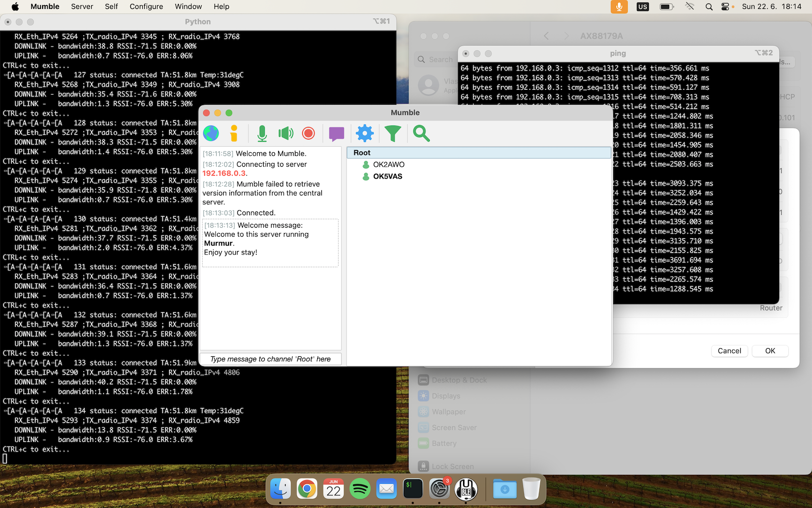Open Displays in System Settings sidebar

tap(439, 396)
